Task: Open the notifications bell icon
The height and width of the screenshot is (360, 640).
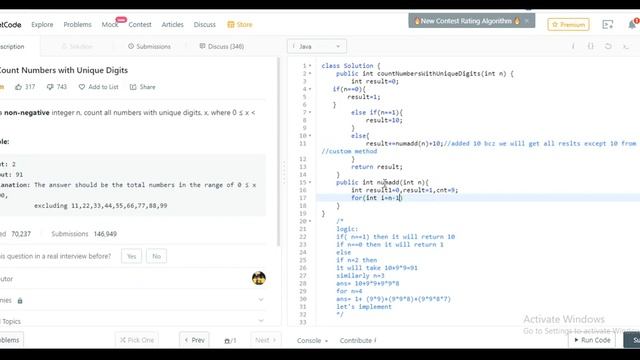Action: click(x=632, y=24)
